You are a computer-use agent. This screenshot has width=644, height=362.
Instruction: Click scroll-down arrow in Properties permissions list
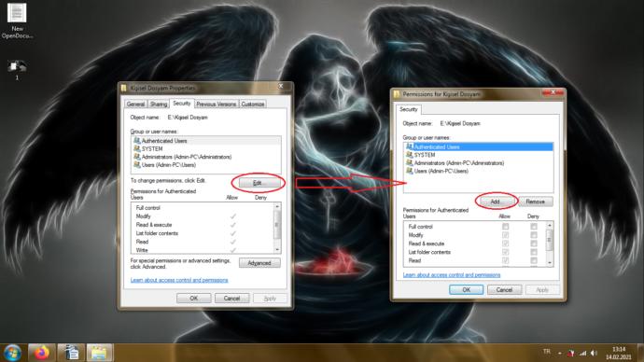coord(277,249)
